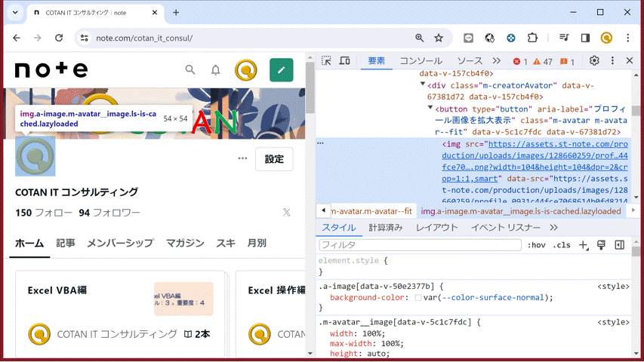Click the Excel VBA編 magazine thumbnail
This screenshot has height=362, width=644.
click(183, 299)
